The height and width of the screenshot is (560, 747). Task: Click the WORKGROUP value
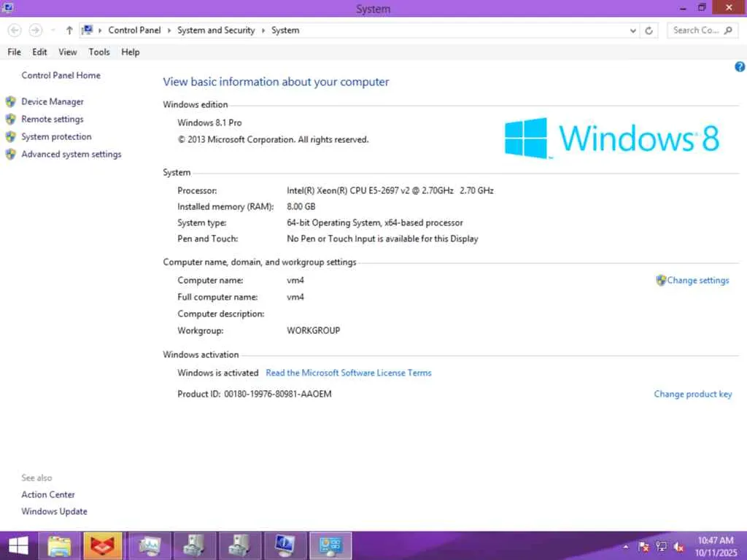314,330
